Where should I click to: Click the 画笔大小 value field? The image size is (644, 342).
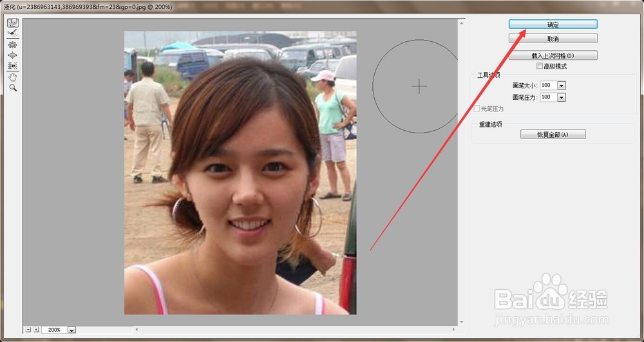549,86
